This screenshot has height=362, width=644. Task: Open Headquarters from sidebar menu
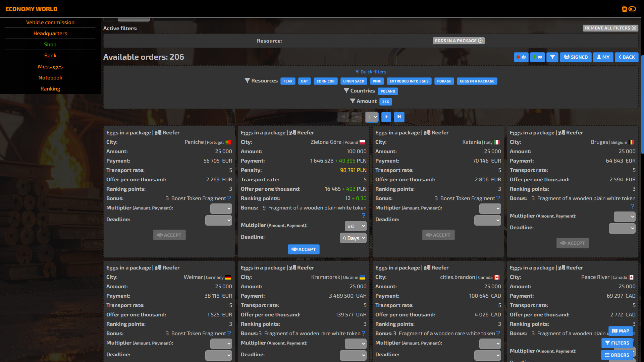(x=50, y=34)
